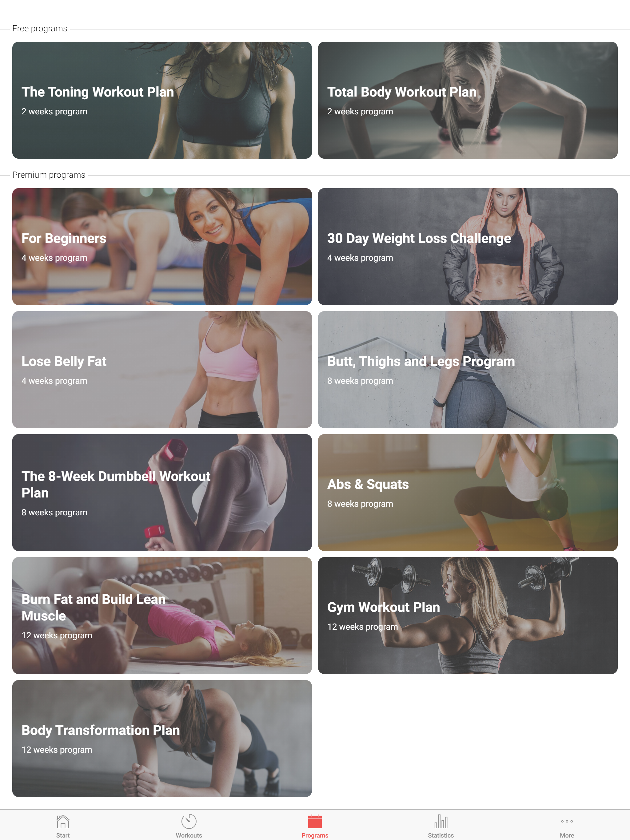Choose the Lose Belly Fat program
The width and height of the screenshot is (630, 840).
(162, 370)
